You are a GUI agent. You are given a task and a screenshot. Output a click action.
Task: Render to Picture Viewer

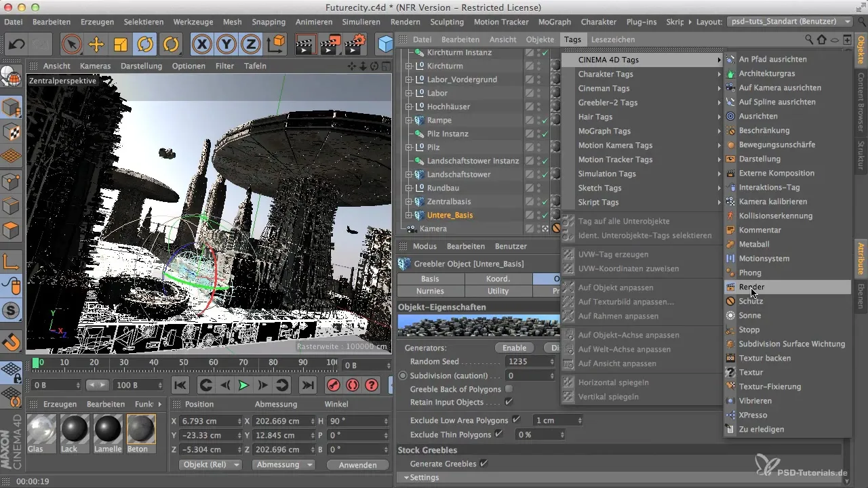tap(330, 45)
